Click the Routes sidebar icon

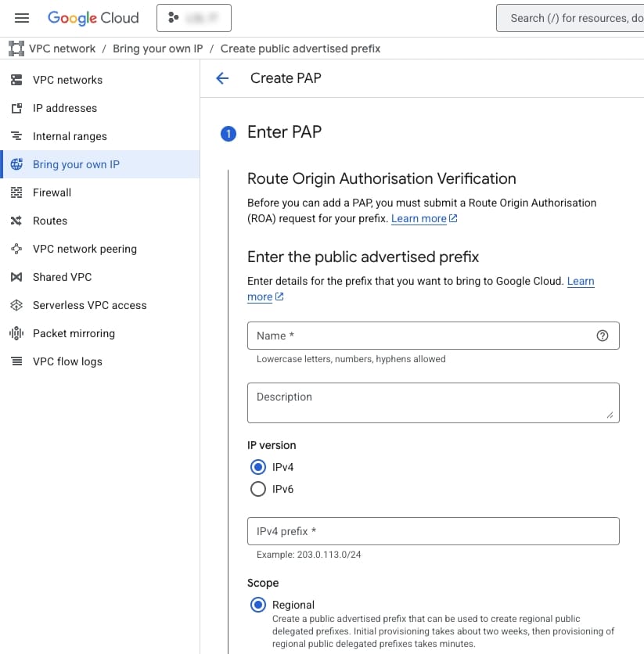pyautogui.click(x=16, y=221)
